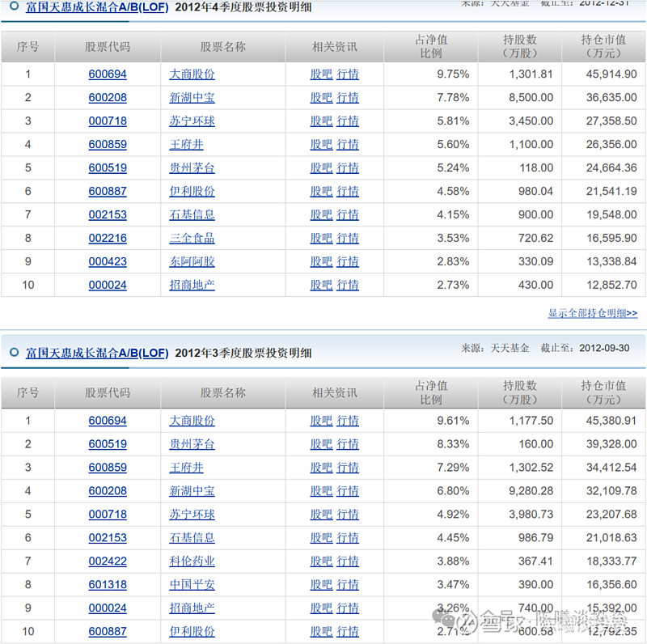Image resolution: width=647 pixels, height=644 pixels.
Task: Click stock code 002216
Action: 108,238
